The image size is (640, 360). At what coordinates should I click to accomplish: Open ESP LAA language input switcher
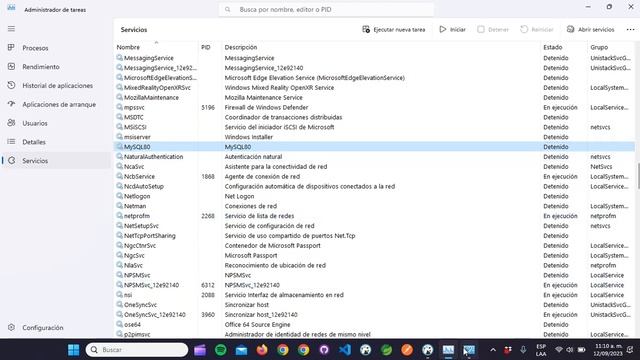tap(541, 350)
